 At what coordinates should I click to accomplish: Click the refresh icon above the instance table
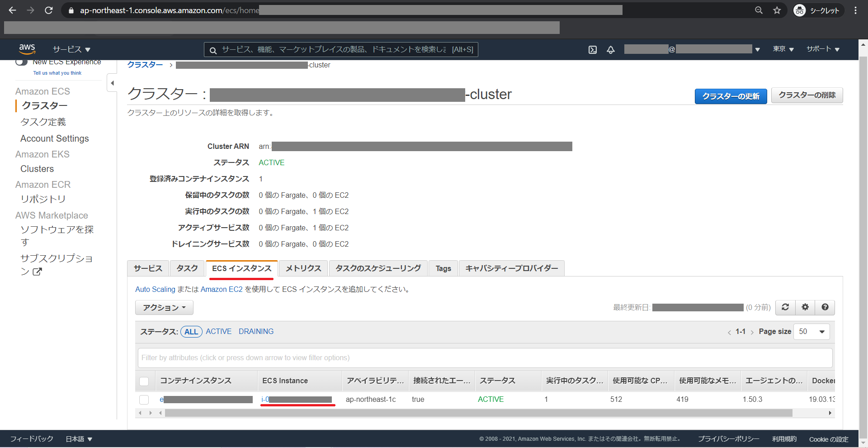(785, 307)
